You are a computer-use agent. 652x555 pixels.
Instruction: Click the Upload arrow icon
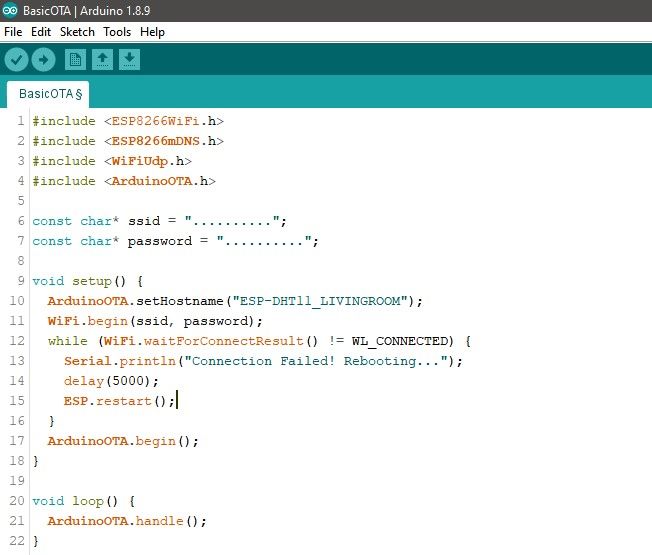44,59
